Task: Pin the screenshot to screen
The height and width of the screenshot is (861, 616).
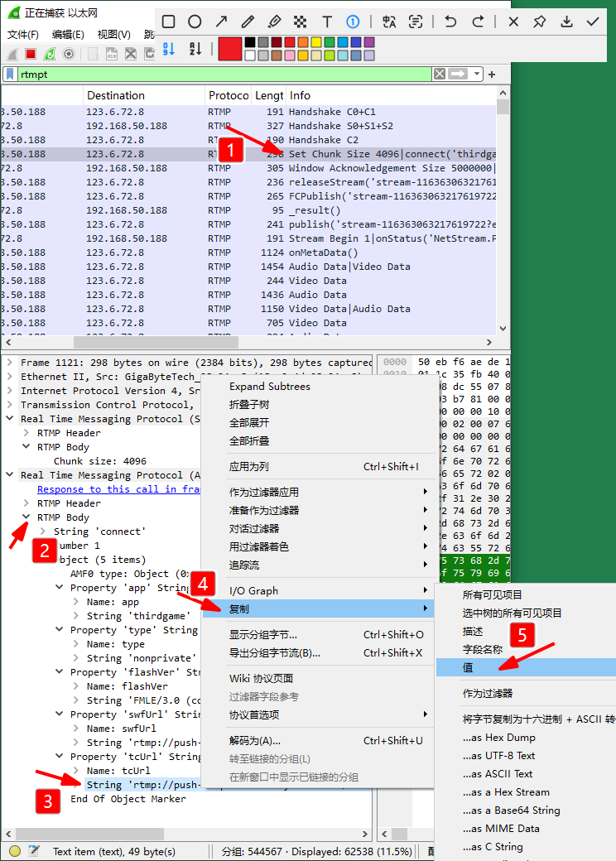Action: 540,22
